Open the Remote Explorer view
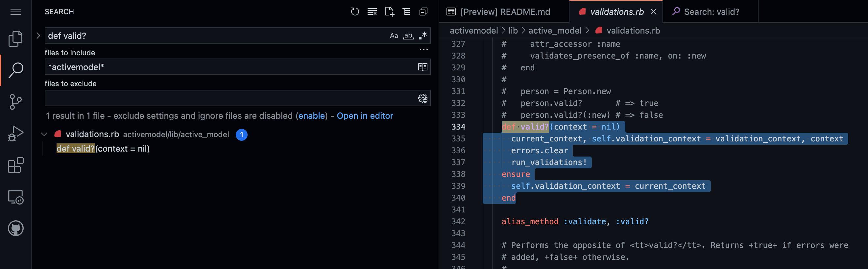The width and height of the screenshot is (868, 269). (15, 197)
